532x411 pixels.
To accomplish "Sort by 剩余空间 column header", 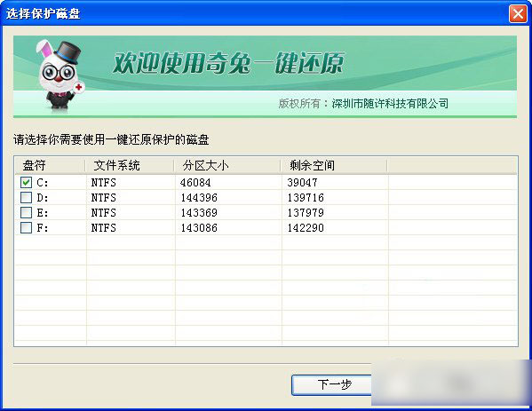I will point(334,165).
